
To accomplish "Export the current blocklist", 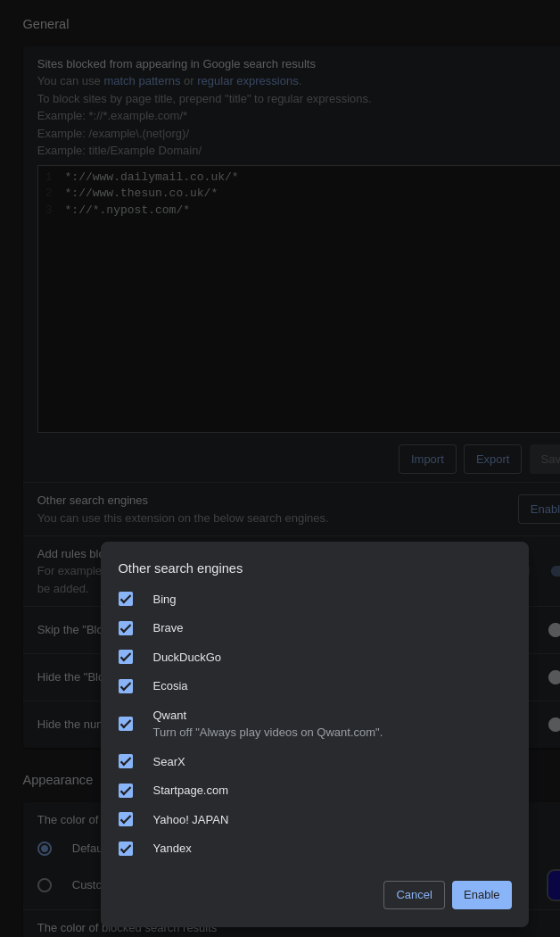I will point(492,459).
